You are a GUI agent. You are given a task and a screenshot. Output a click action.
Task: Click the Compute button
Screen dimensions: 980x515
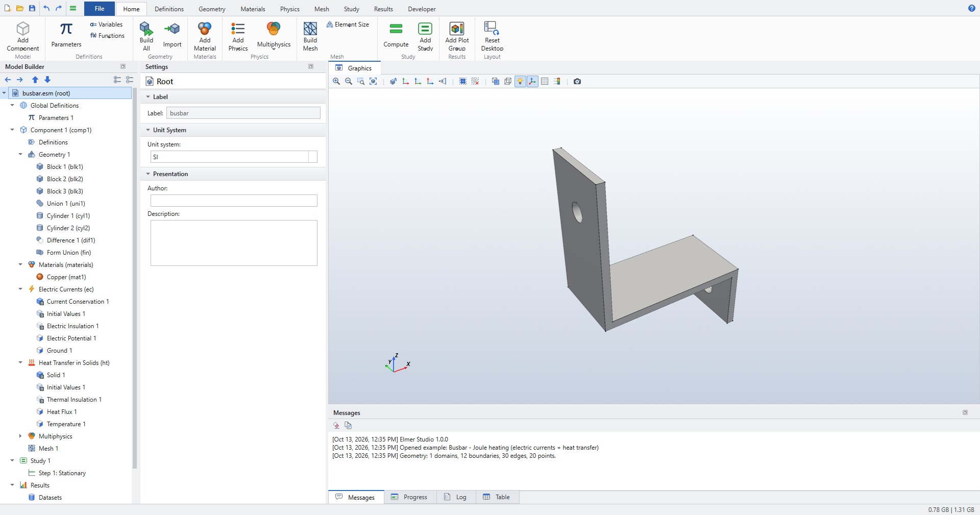pyautogui.click(x=396, y=35)
